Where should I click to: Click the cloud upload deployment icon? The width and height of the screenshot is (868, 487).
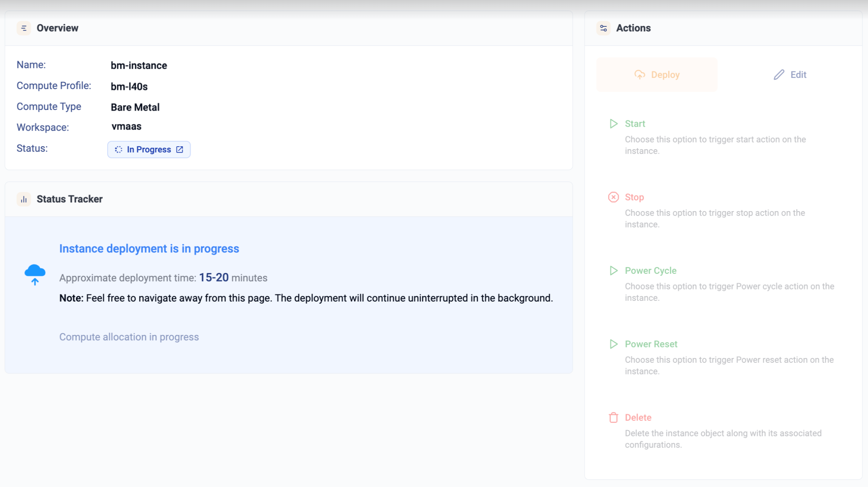tap(35, 274)
